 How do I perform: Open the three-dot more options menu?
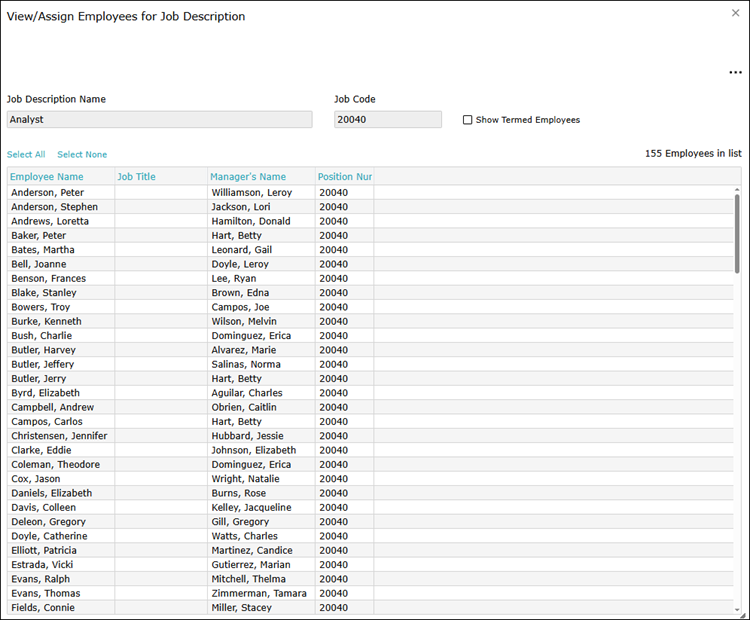coord(736,73)
